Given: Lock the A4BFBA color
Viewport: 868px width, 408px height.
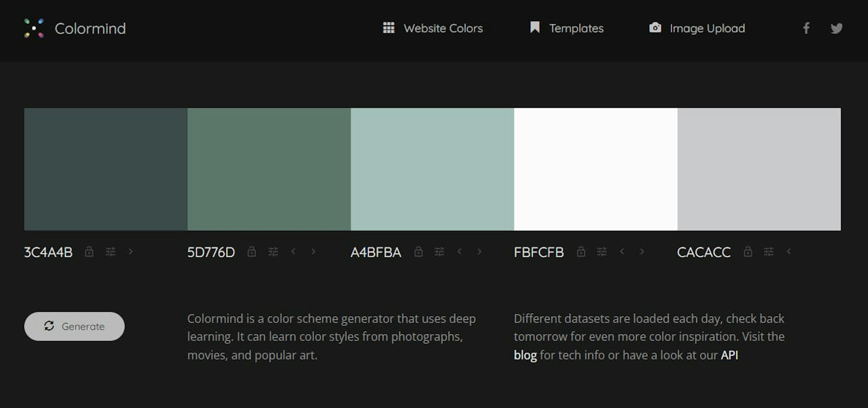Looking at the screenshot, I should (x=418, y=251).
